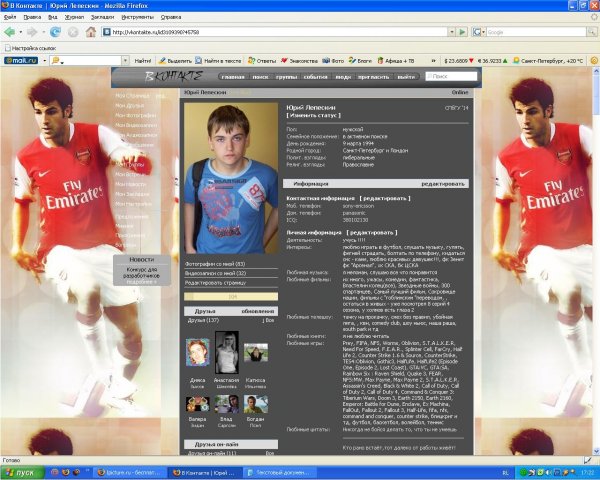Click the Санкт-Петербург weather indicator

548,60
